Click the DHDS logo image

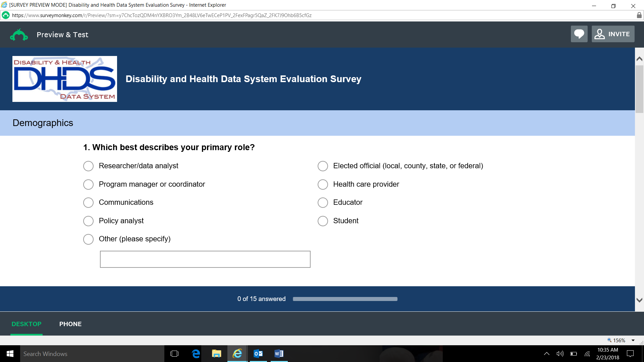click(x=65, y=79)
